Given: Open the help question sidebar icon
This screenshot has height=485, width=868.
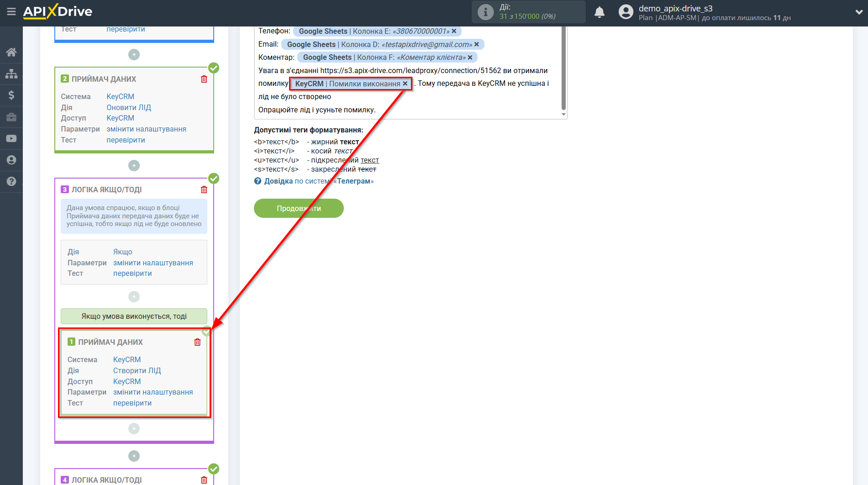Looking at the screenshot, I should coord(11,181).
